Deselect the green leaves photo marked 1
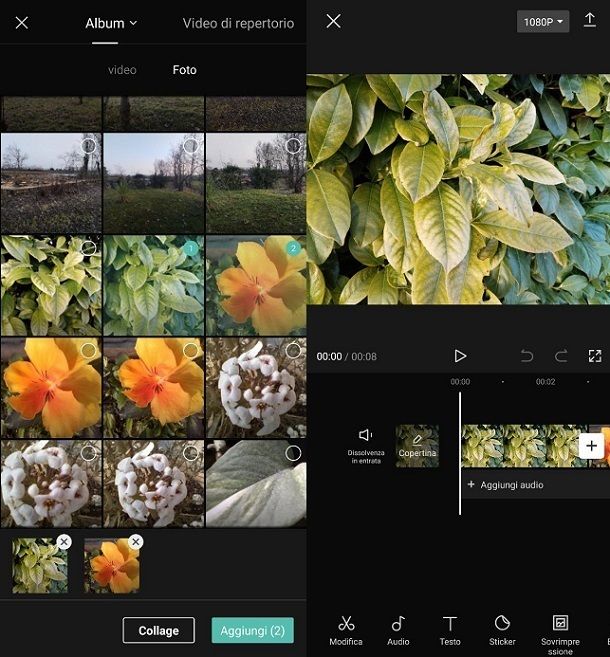Image resolution: width=610 pixels, height=657 pixels. tap(190, 248)
